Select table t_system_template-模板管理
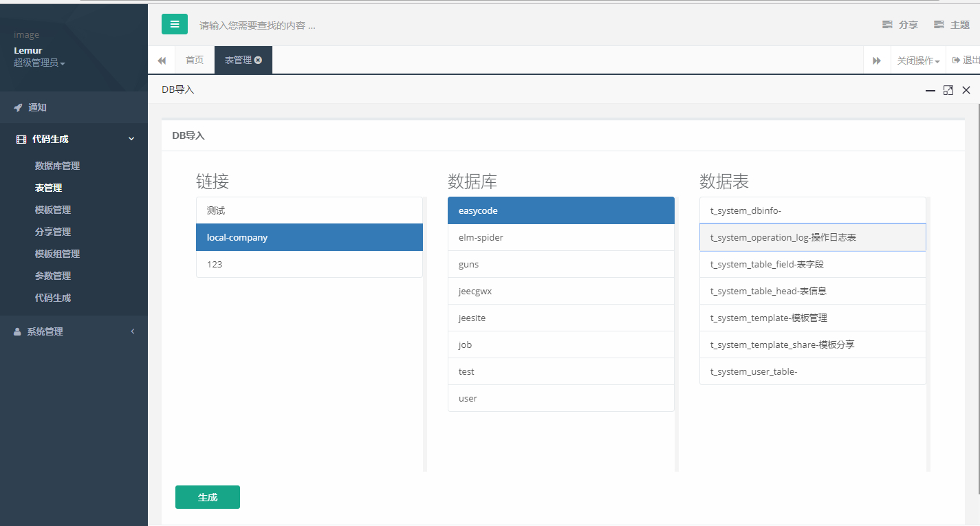 coord(813,318)
